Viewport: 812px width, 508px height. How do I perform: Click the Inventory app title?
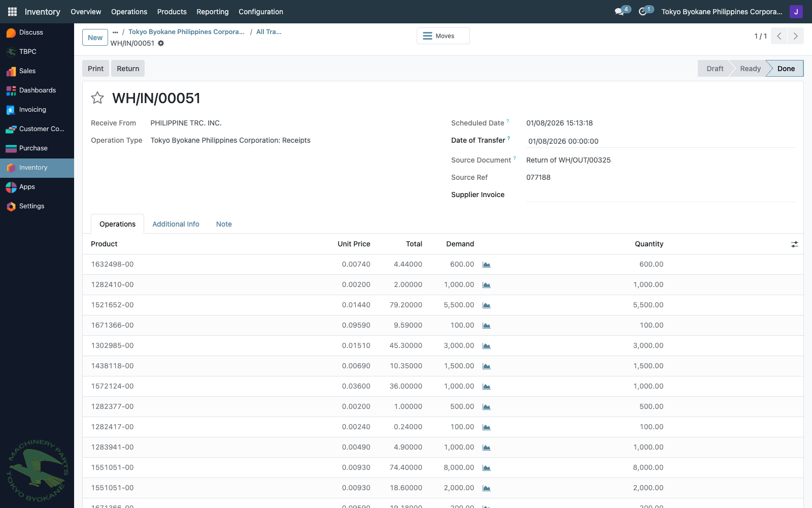click(43, 12)
